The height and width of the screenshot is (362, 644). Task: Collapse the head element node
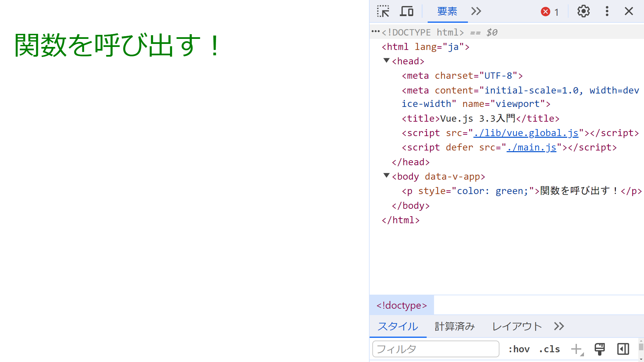point(386,61)
